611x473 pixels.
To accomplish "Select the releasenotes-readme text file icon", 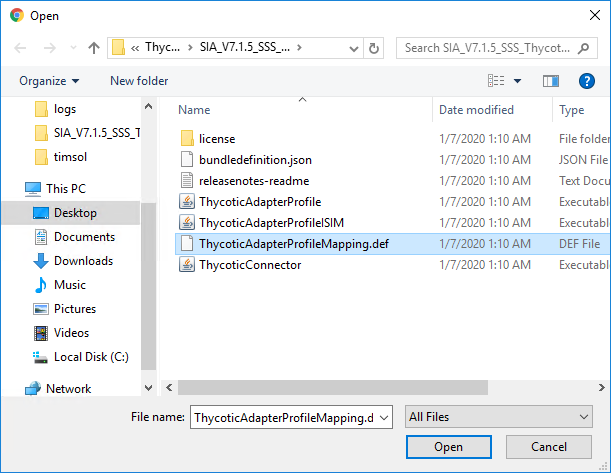I will point(187,180).
